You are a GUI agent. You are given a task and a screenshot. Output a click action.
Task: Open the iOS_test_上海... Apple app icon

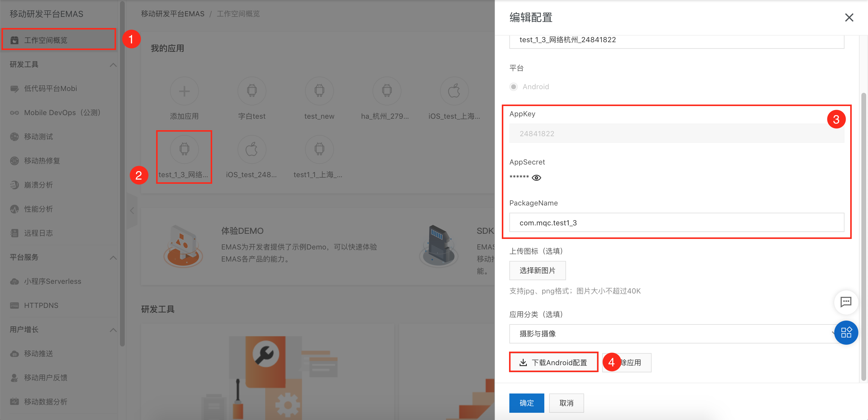click(x=454, y=91)
